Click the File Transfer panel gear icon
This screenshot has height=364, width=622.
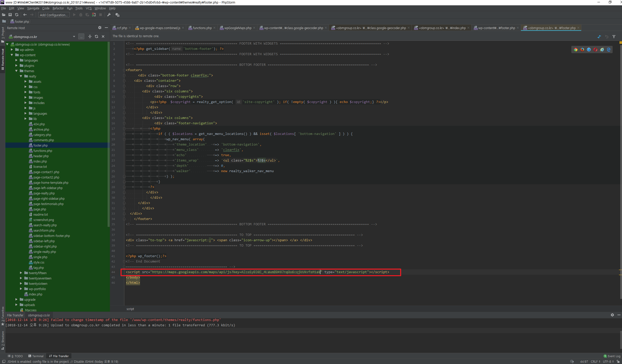point(612,315)
